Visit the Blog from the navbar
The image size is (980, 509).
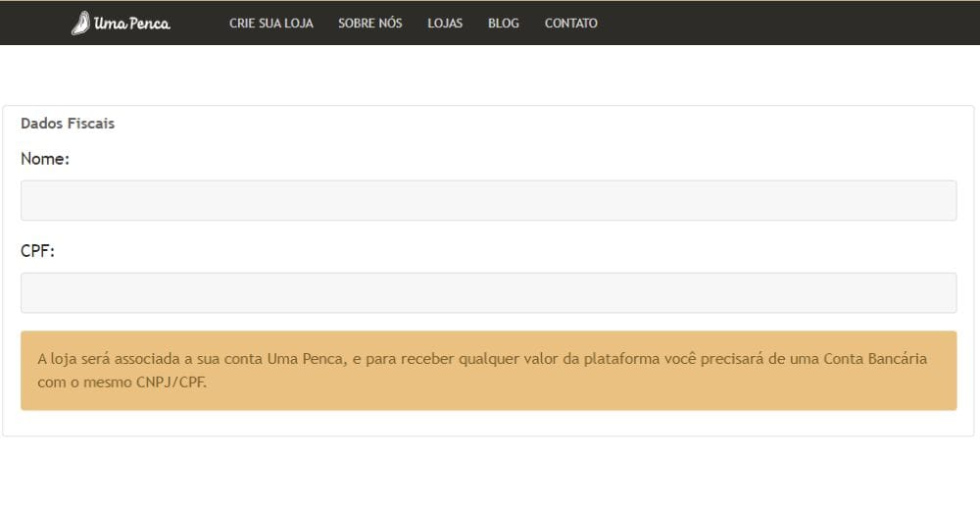tap(504, 24)
